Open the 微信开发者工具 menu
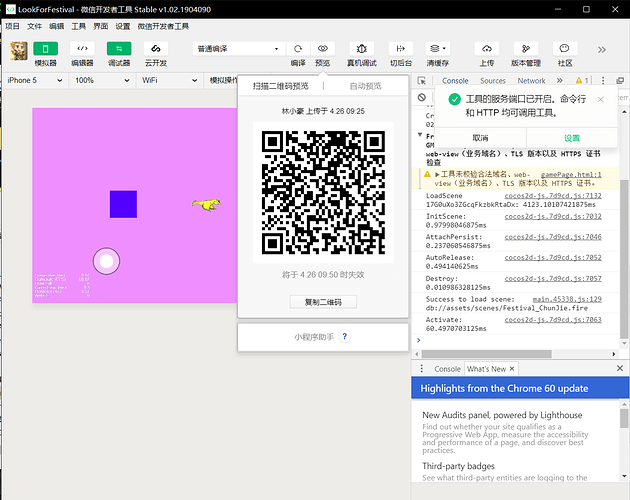The height and width of the screenshot is (500, 630). pos(163,27)
